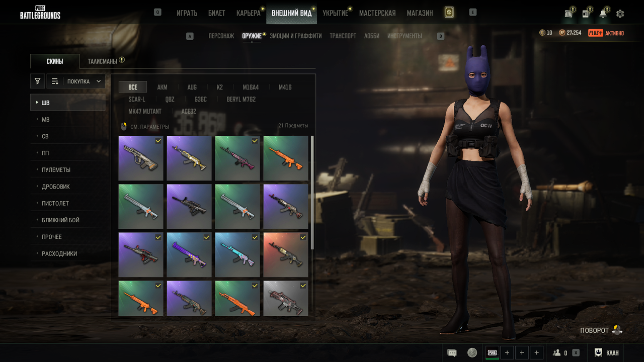Image resolution: width=644 pixels, height=362 pixels.
Task: Open the ИГРАТЬ menu
Action: click(x=187, y=13)
